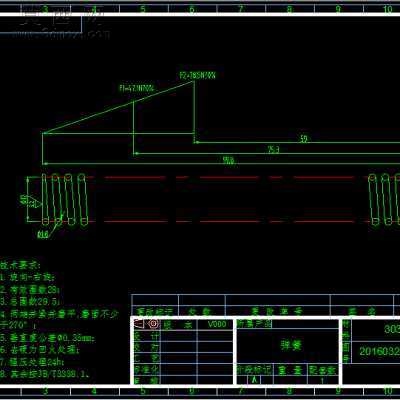Click the "75.3" dimension value
This screenshot has width=400, height=400.
coord(273,150)
